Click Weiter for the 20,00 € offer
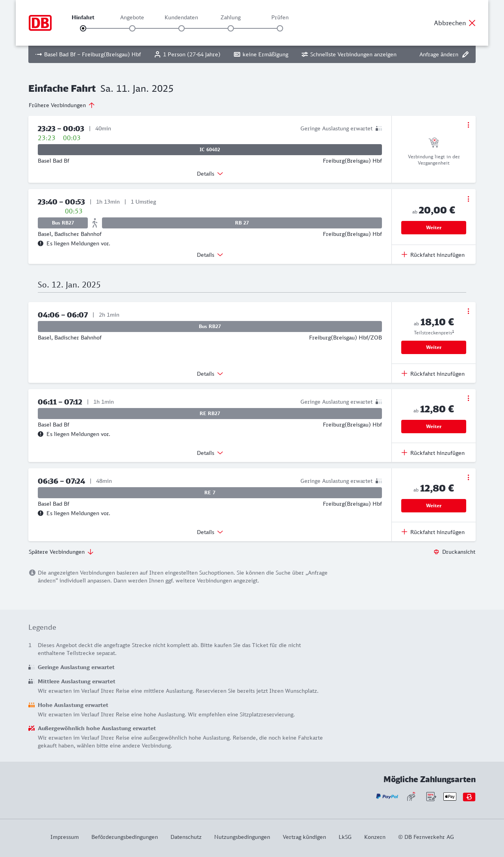Screen dimensions: 504x857 click(x=434, y=228)
